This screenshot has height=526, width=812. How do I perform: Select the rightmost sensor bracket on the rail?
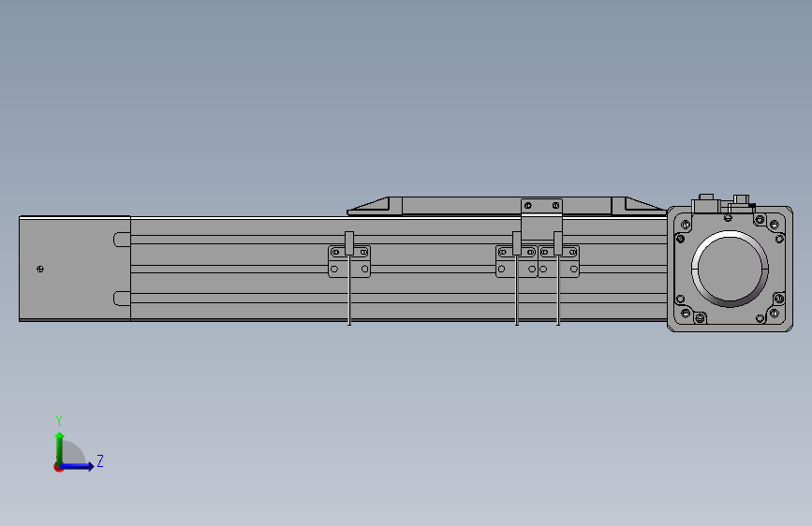coord(558,261)
